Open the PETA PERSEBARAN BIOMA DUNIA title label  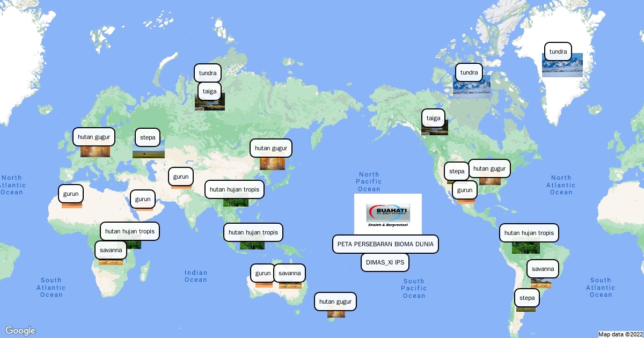pyautogui.click(x=386, y=244)
